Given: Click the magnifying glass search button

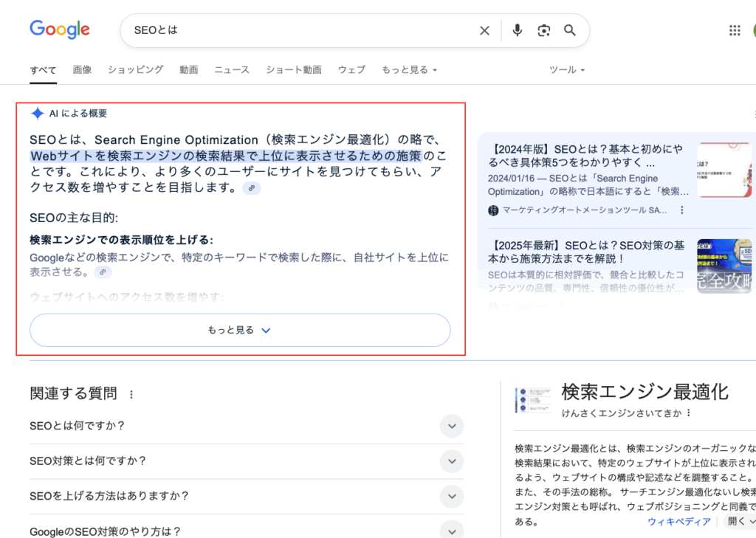Looking at the screenshot, I should coord(570,30).
